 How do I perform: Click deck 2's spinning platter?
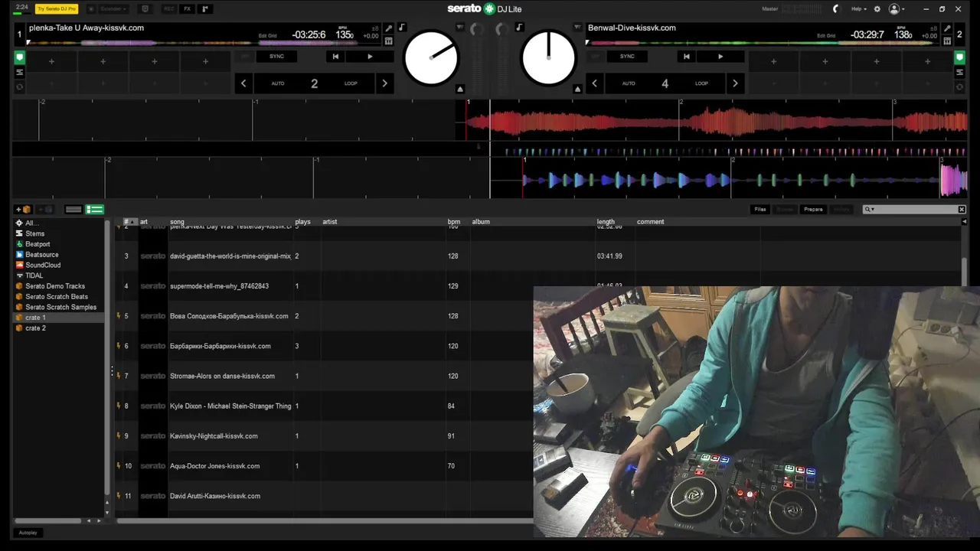[x=548, y=58]
